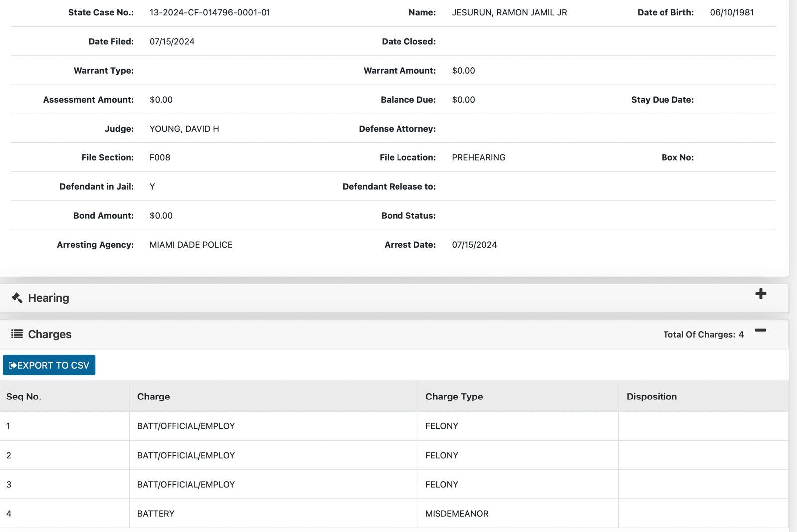The image size is (797, 532).
Task: Click the Hearing panel title text
Action: coord(48,298)
